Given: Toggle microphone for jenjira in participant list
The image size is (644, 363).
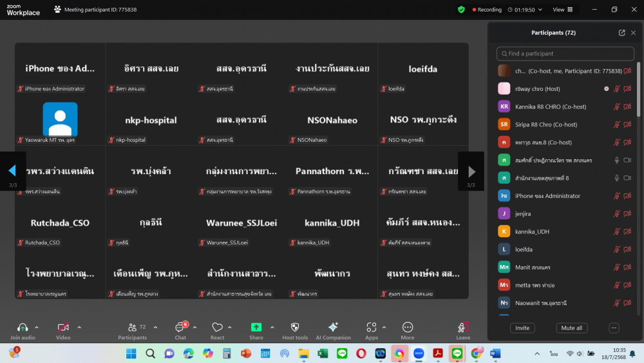Looking at the screenshot, I should pos(616,213).
